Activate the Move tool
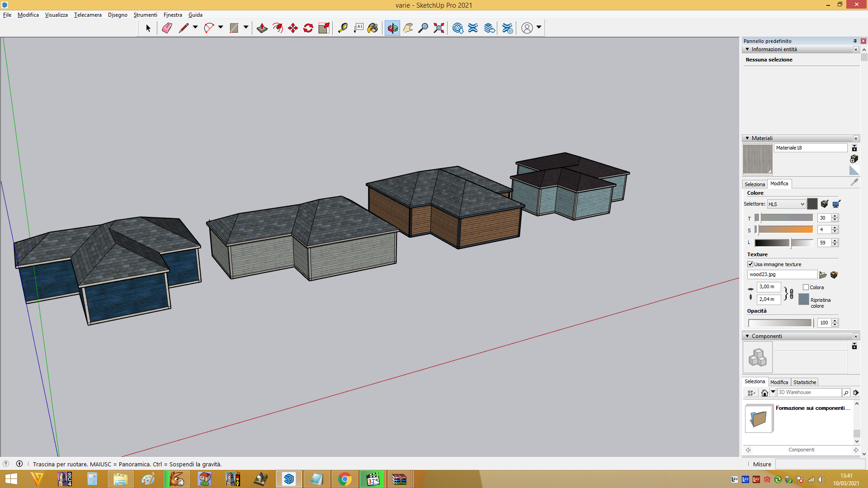The height and width of the screenshot is (488, 868). click(293, 28)
